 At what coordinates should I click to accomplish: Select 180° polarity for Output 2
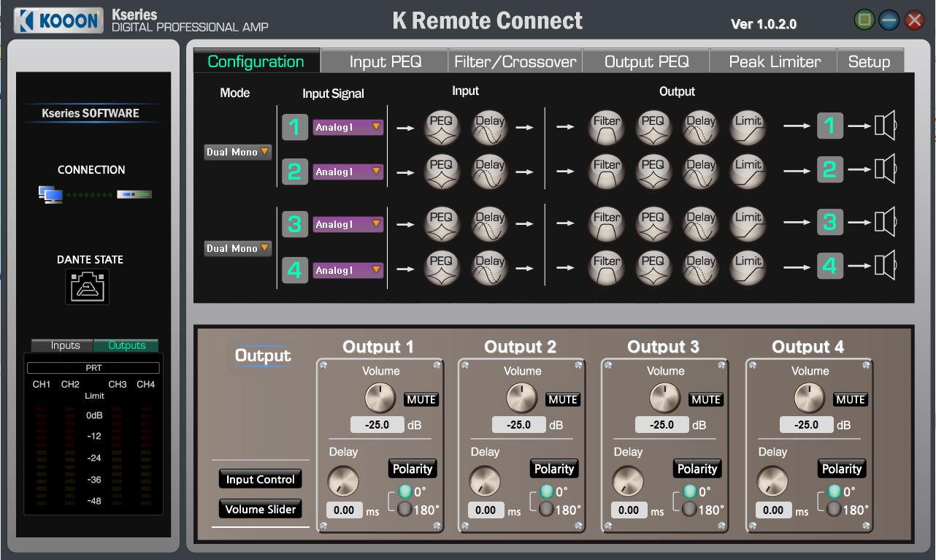click(x=546, y=510)
